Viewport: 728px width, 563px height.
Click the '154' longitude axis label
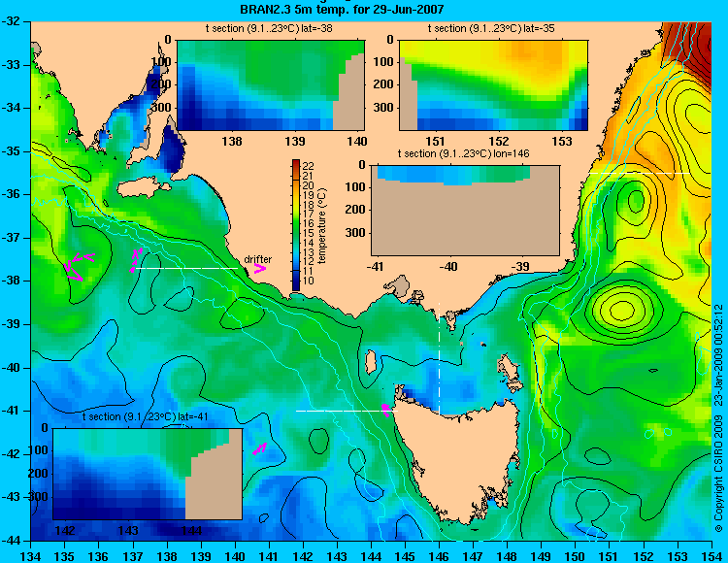pyautogui.click(x=711, y=556)
